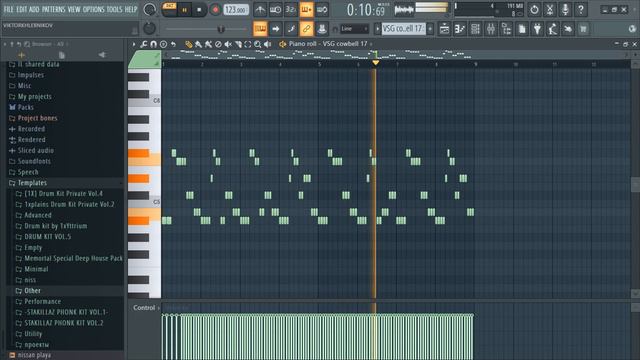Open the piano roll wrench tools menu

click(x=144, y=44)
